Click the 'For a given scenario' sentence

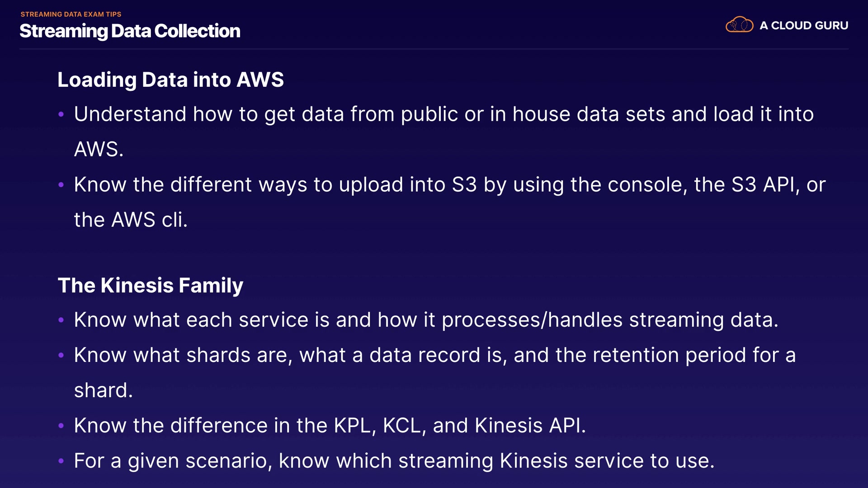[394, 461]
